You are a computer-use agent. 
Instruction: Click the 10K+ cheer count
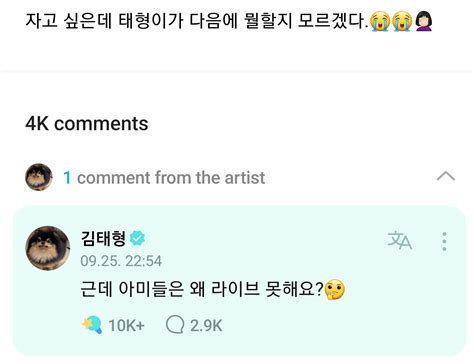coord(126,325)
